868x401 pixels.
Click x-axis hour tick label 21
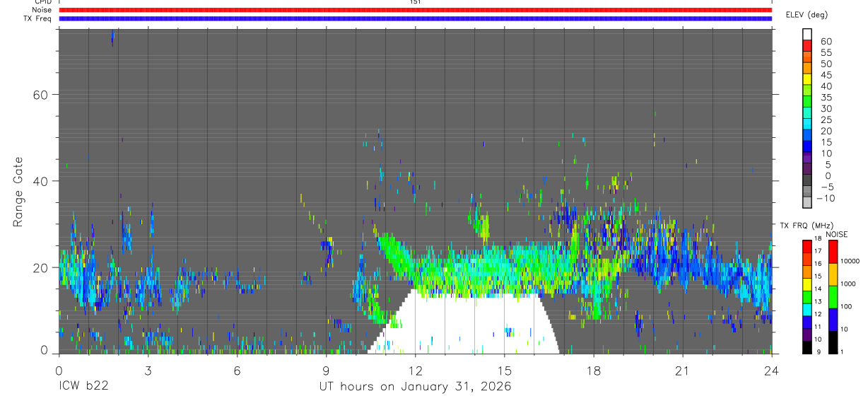coord(683,370)
